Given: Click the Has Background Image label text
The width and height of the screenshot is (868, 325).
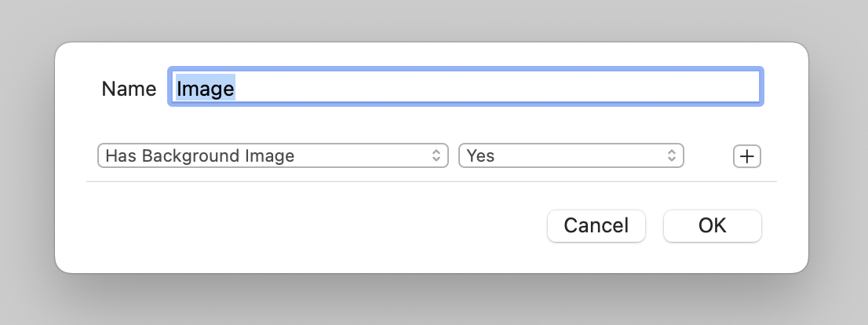Looking at the screenshot, I should click(200, 155).
